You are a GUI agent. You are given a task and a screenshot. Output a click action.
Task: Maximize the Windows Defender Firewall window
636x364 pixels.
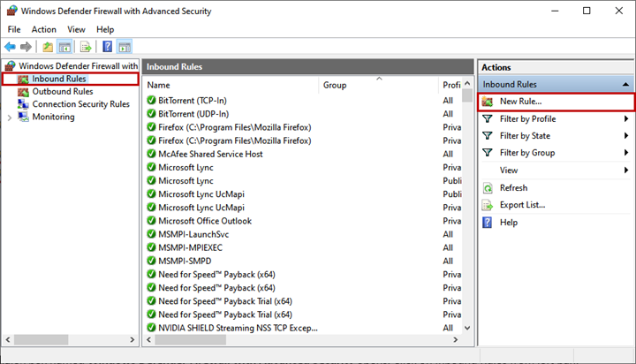[587, 11]
